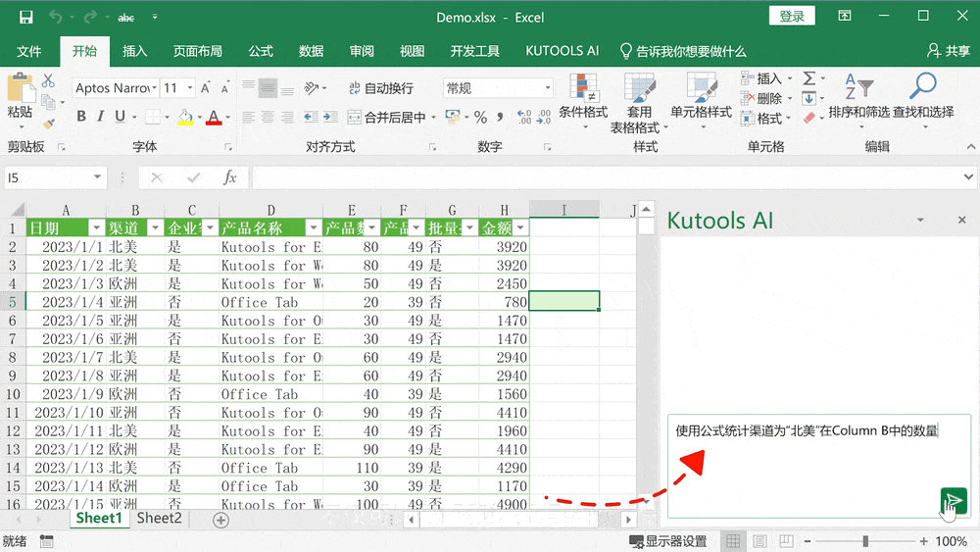
Task: Open the KUTOOLS AI ribbon tab
Action: pos(562,51)
